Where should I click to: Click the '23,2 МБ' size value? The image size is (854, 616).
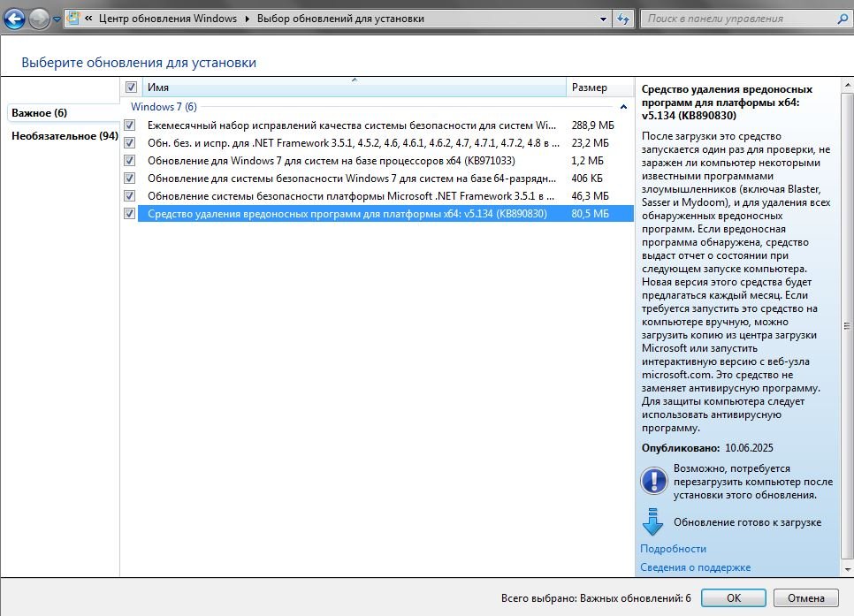click(x=590, y=142)
